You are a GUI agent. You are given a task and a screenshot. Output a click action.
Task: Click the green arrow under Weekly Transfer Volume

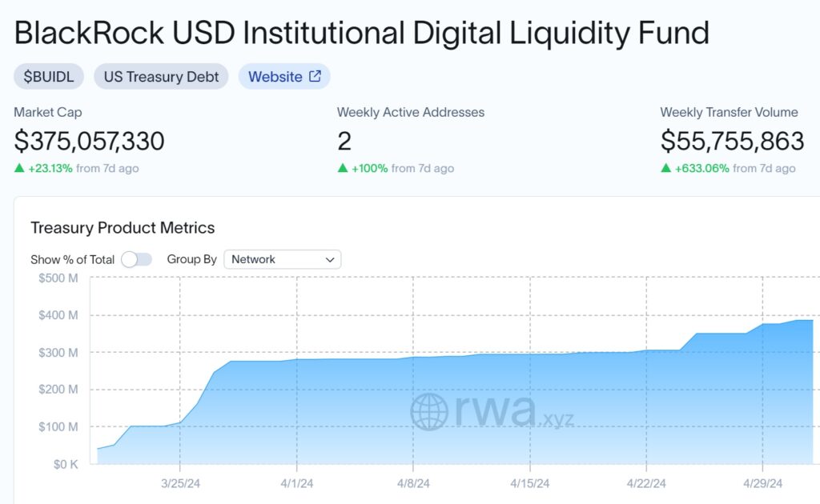pos(665,168)
